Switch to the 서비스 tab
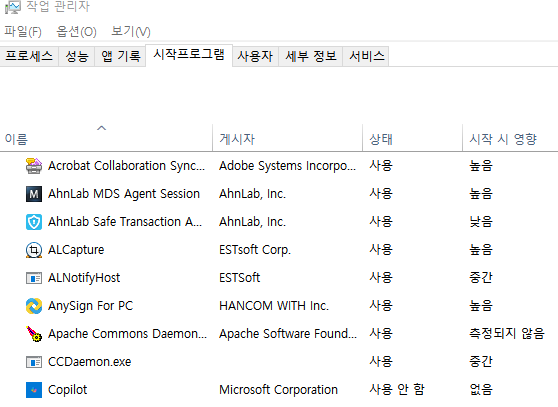558x407 pixels. [x=367, y=56]
